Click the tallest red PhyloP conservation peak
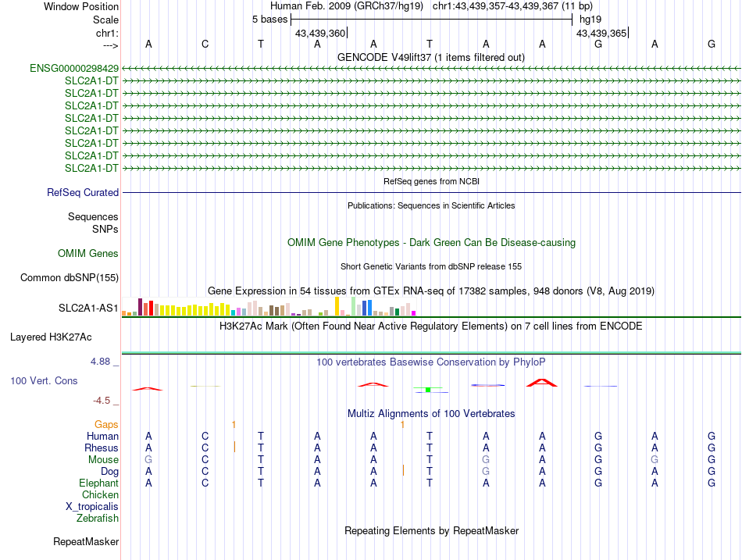 pyautogui.click(x=542, y=383)
